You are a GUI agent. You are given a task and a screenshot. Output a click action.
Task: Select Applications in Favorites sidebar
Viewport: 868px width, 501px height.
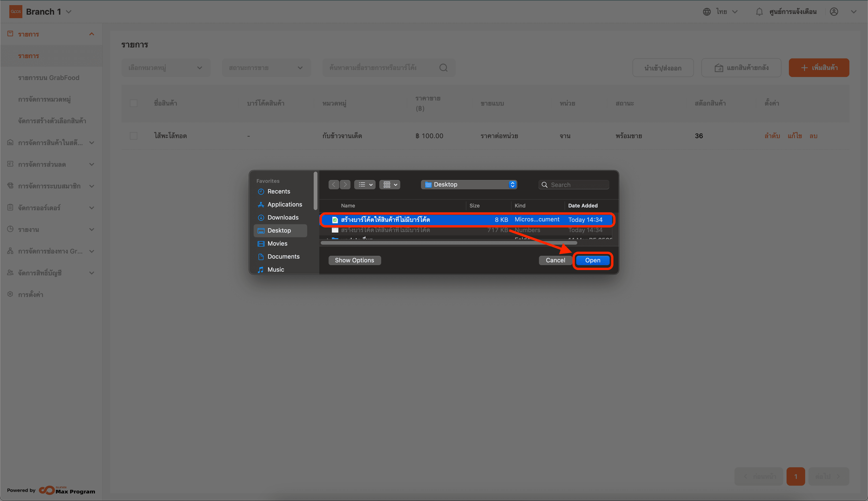pos(284,204)
